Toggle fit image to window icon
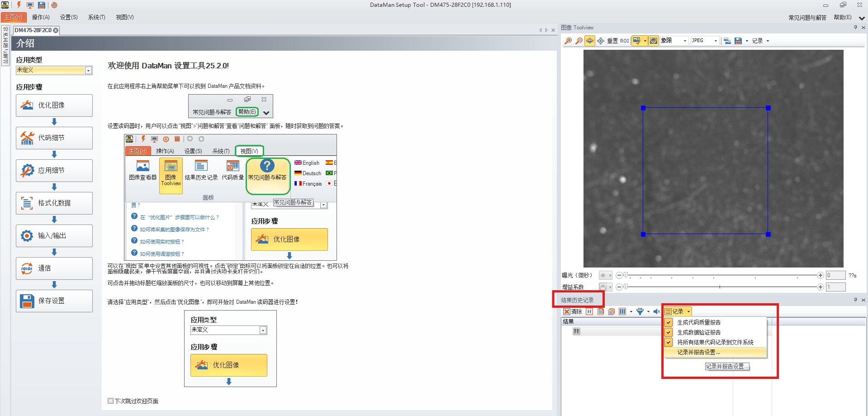This screenshot has height=416, width=868. pyautogui.click(x=590, y=41)
